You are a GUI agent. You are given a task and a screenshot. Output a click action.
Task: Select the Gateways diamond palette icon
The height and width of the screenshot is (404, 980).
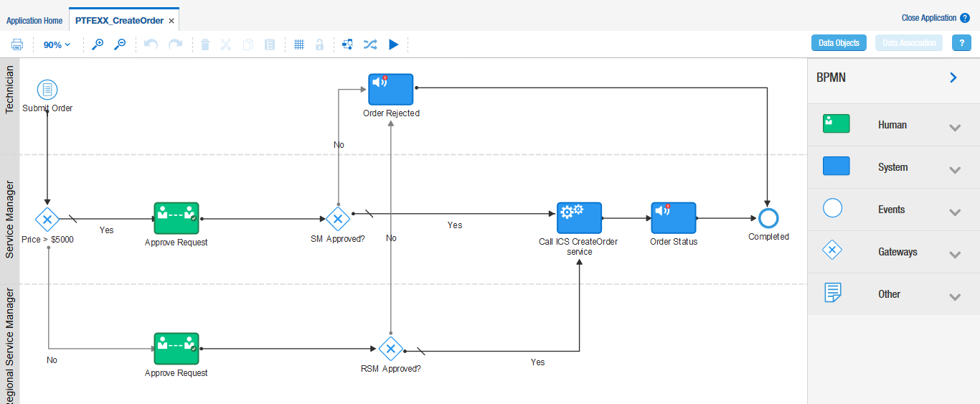click(x=832, y=250)
